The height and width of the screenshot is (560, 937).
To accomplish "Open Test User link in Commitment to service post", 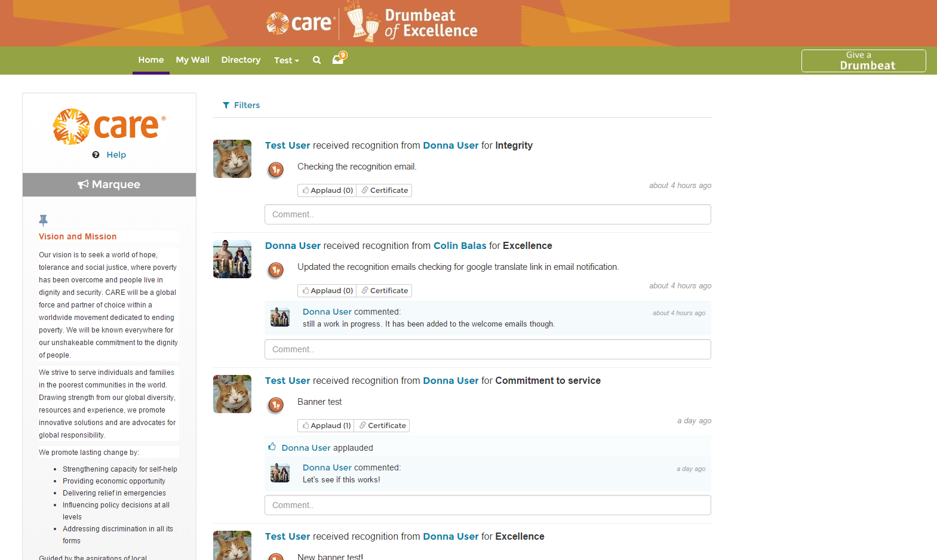I will coord(287,381).
